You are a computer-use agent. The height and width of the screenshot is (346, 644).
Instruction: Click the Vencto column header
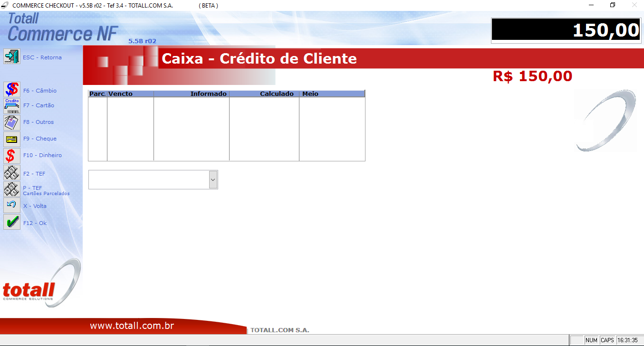click(x=130, y=94)
